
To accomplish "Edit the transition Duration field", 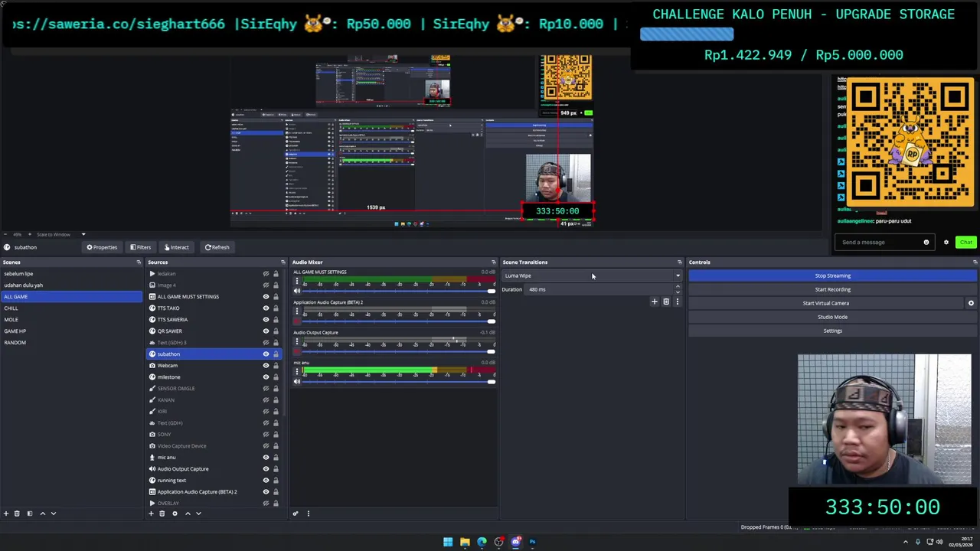I will (x=599, y=289).
